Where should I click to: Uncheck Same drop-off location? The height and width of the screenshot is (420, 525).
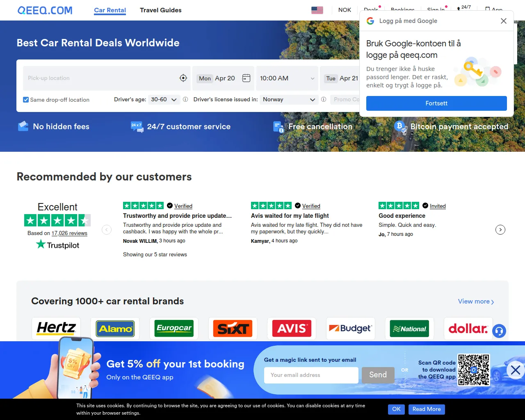click(x=26, y=100)
